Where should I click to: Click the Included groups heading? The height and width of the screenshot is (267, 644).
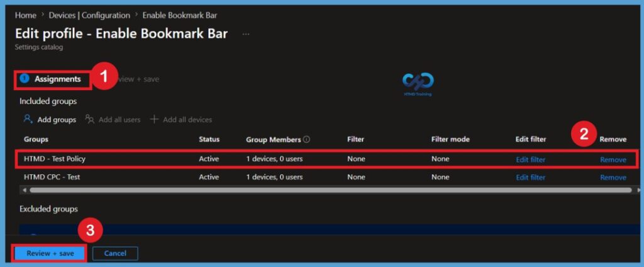48,101
